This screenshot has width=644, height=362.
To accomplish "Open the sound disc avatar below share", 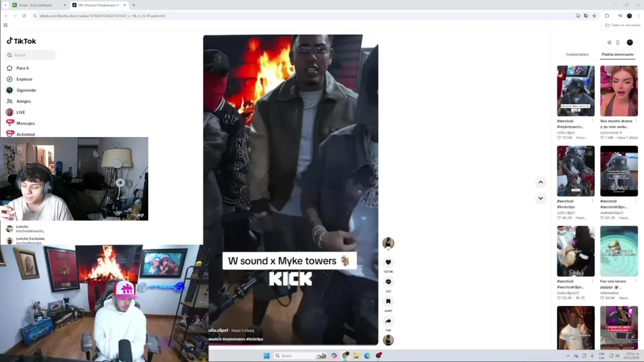I will [x=388, y=340].
